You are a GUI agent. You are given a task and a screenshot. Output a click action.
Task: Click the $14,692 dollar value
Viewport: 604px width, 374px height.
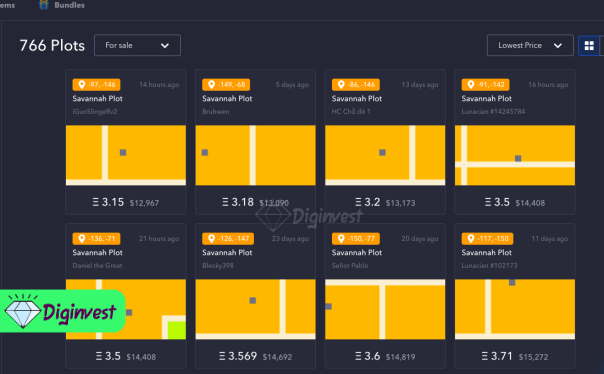[277, 357]
